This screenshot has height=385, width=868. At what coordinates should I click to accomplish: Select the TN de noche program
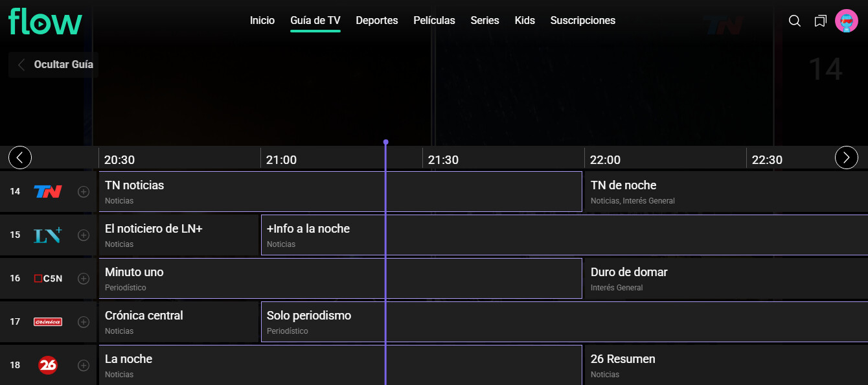click(x=726, y=191)
